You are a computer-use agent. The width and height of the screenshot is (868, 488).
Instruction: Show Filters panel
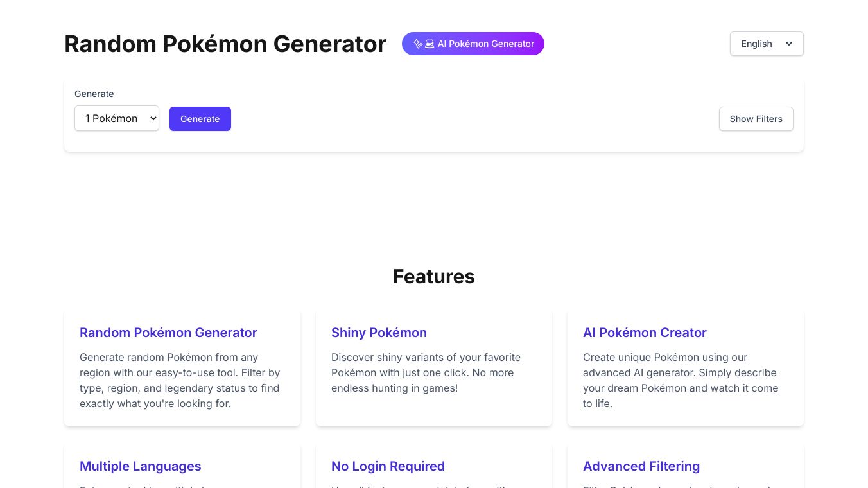756,119
